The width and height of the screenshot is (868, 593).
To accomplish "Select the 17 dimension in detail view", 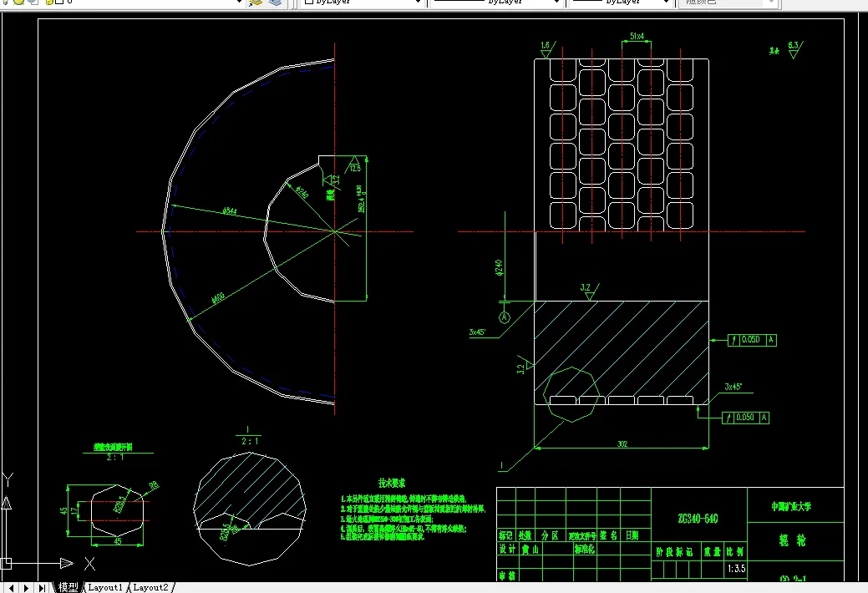I will pos(74,510).
